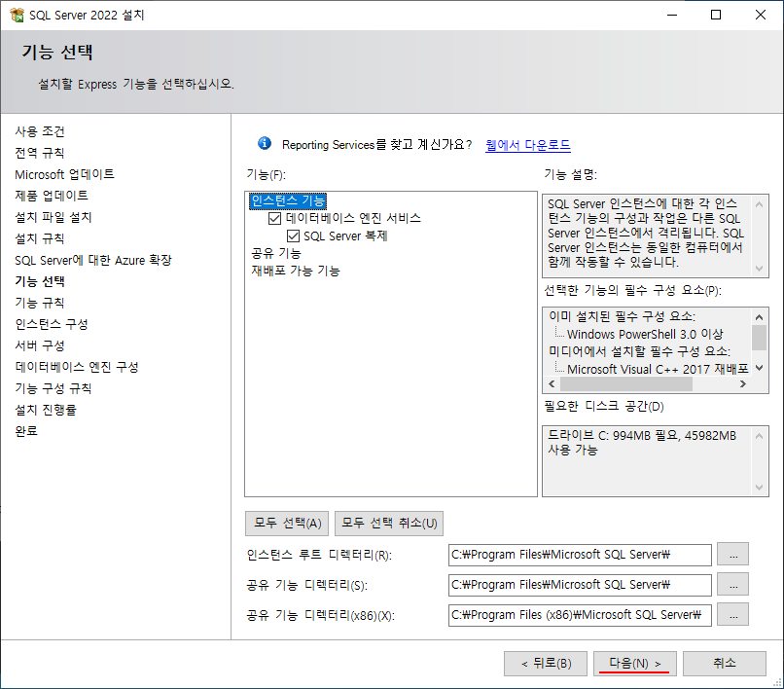
Task: Toggle the 데이터베이스 엔진 서비스 checkbox
Action: pyautogui.click(x=274, y=218)
